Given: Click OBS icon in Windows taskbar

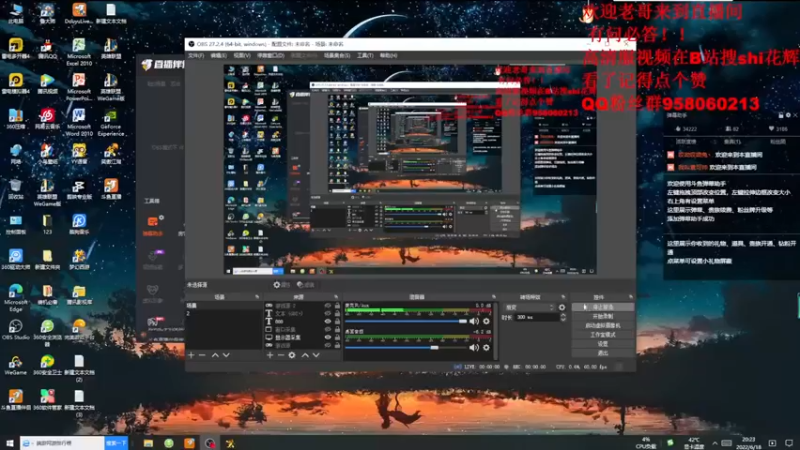Looking at the screenshot, I should pyautogui.click(x=210, y=443).
